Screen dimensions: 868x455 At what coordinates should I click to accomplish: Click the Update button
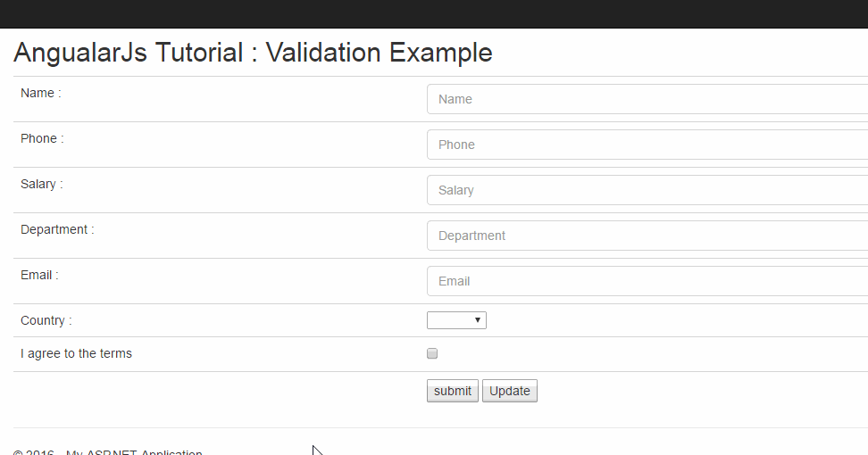pyautogui.click(x=510, y=391)
